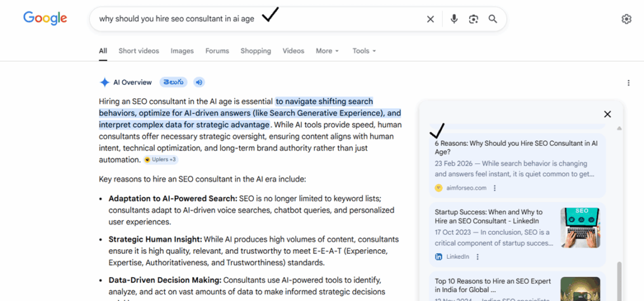644x301 pixels.
Task: Open the Uplers +3 source chip
Action: 161,159
